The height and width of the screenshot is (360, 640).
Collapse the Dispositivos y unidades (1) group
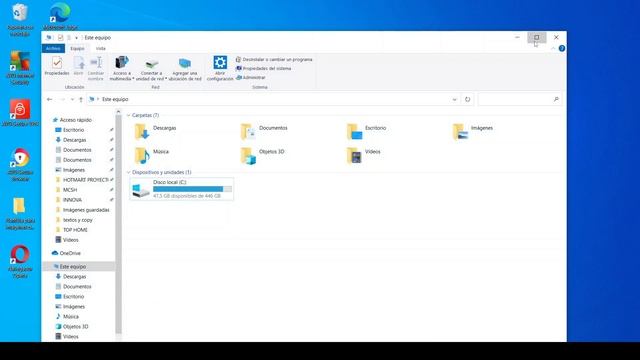click(x=129, y=172)
